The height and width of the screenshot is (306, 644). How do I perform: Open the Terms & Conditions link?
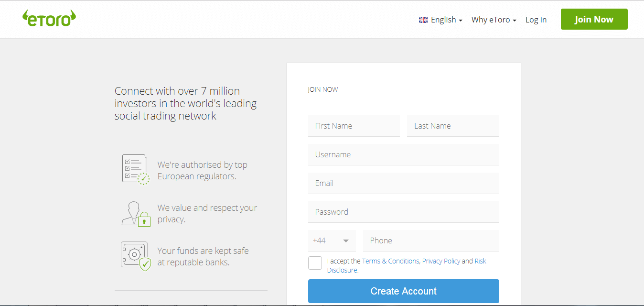click(x=390, y=261)
